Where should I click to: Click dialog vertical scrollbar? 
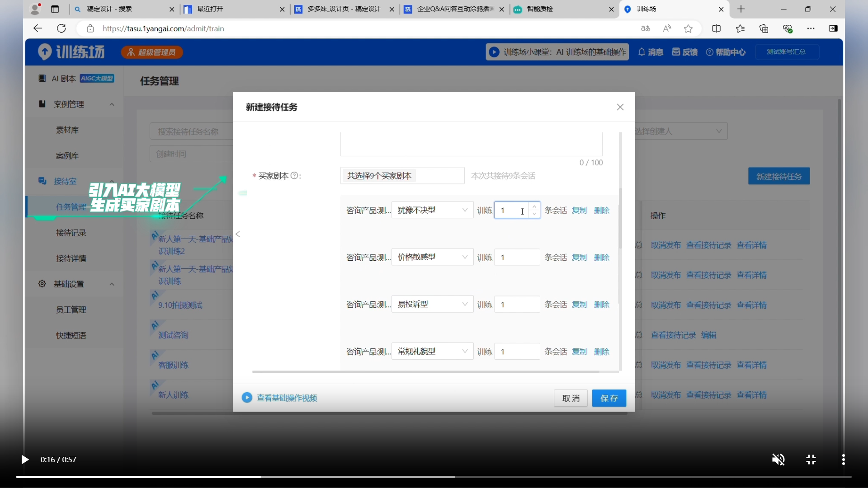pyautogui.click(x=620, y=218)
